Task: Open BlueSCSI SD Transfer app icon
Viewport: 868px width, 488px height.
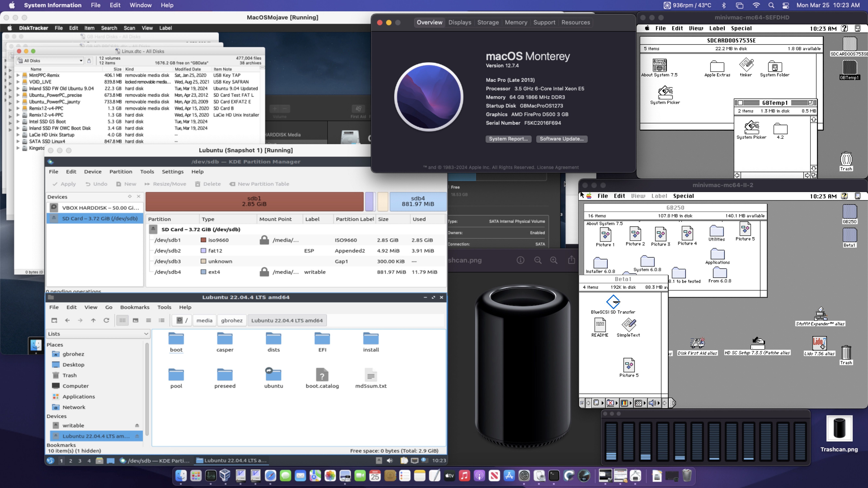Action: pos(613,305)
